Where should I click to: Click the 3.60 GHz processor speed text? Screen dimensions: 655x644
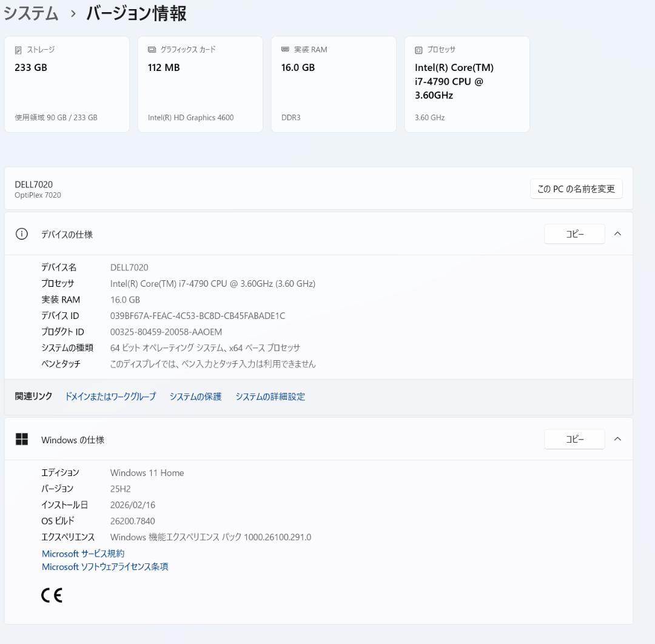click(429, 118)
